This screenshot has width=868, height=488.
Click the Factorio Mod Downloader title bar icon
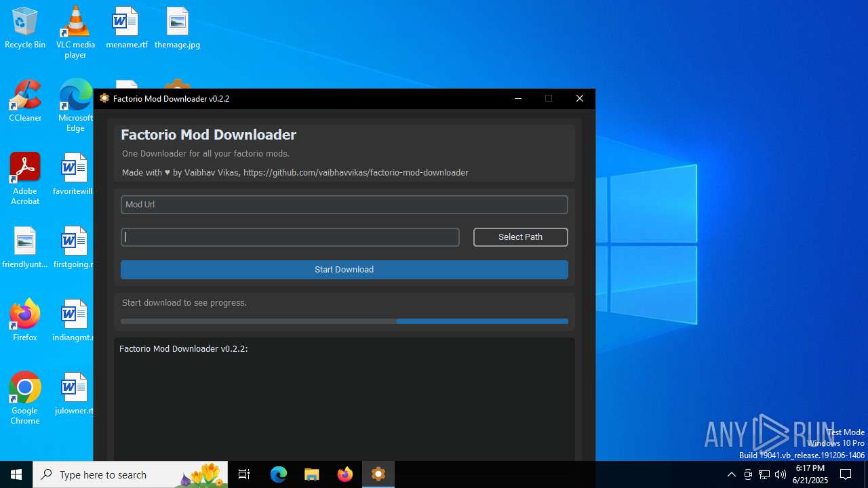coord(104,98)
